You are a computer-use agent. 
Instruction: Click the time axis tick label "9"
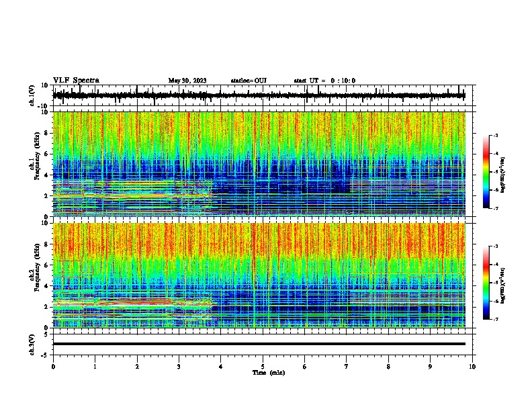(x=430, y=367)
